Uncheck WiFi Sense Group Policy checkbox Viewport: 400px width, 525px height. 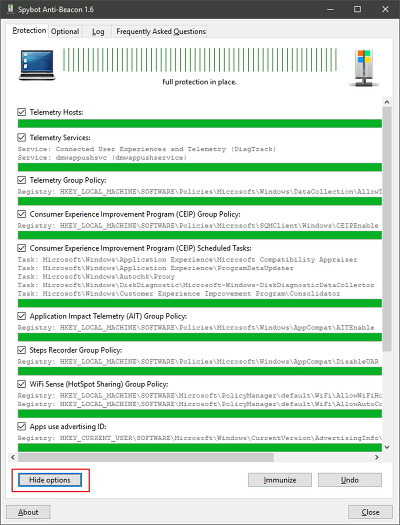(x=21, y=384)
